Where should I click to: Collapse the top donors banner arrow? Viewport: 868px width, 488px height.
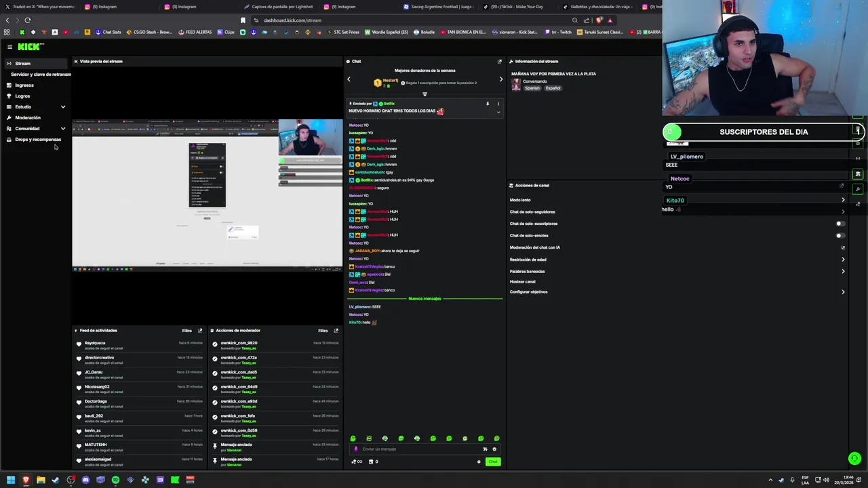tap(425, 94)
